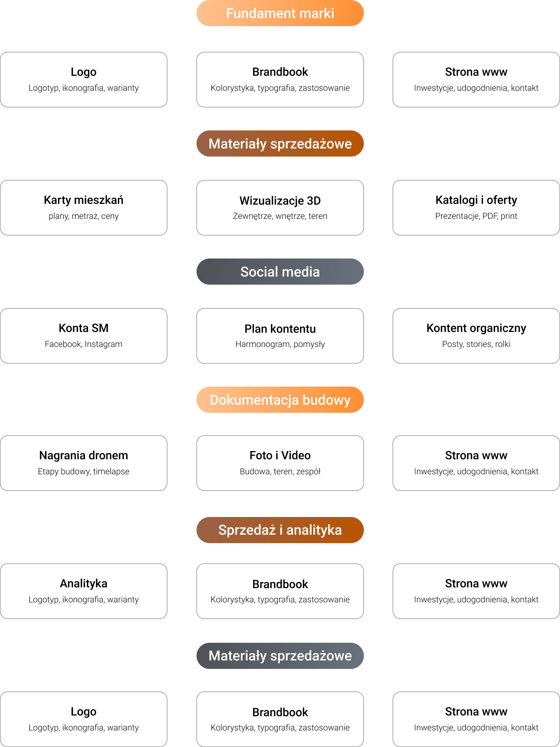Open the Analityka card

pos(84,591)
